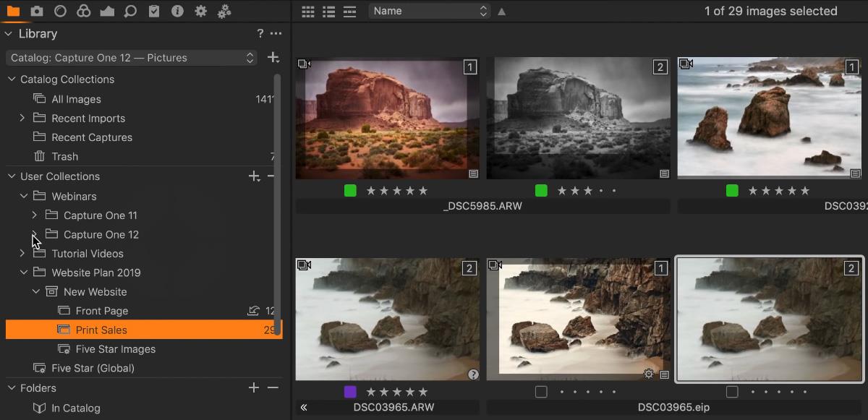Select the black and white mesa thumbnail
The image size is (868, 420).
[x=577, y=119]
